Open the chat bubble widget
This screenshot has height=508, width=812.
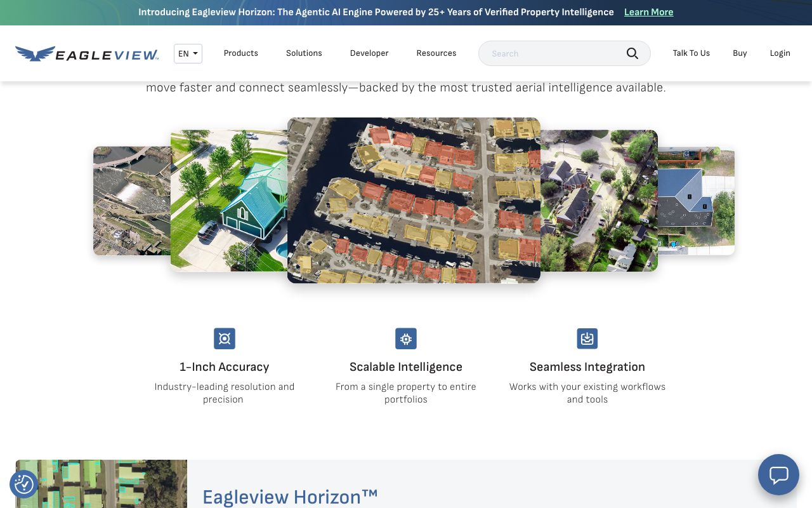778,474
